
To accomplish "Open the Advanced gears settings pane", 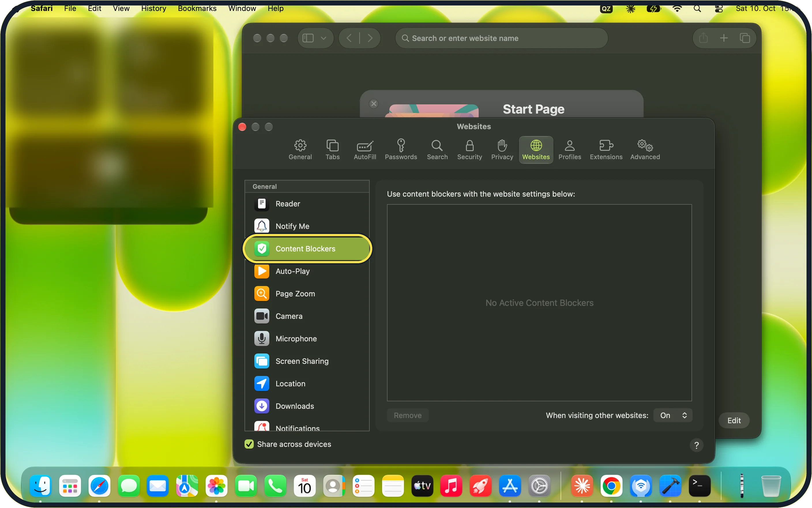I will click(x=645, y=150).
